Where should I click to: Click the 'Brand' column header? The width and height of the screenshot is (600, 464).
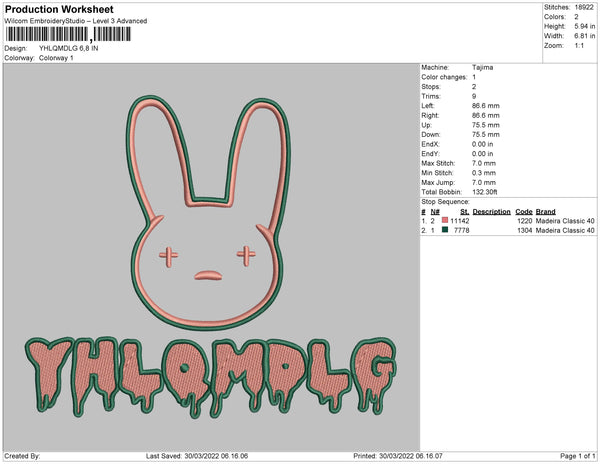[x=546, y=212]
